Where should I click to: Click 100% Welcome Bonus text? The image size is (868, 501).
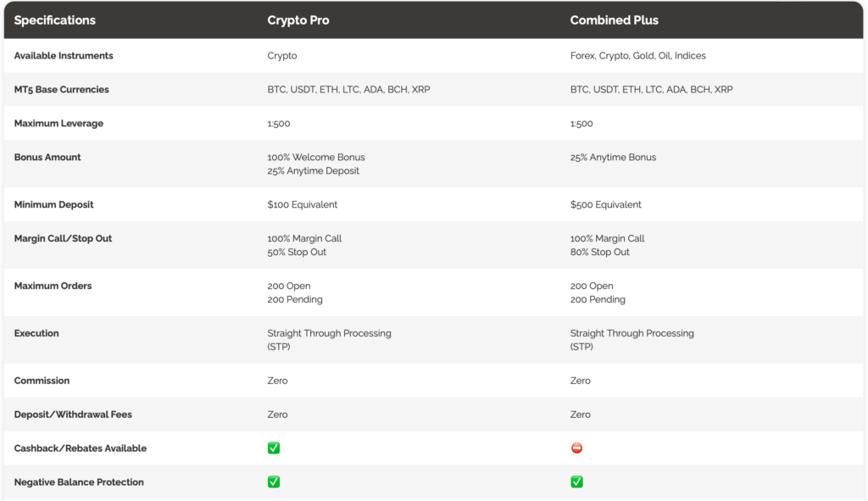tap(316, 157)
